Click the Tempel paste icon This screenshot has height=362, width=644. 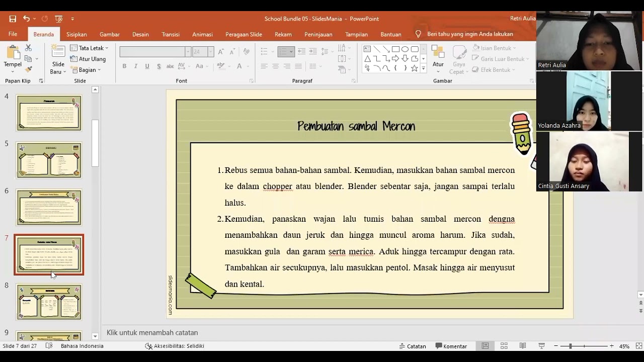tap(13, 53)
